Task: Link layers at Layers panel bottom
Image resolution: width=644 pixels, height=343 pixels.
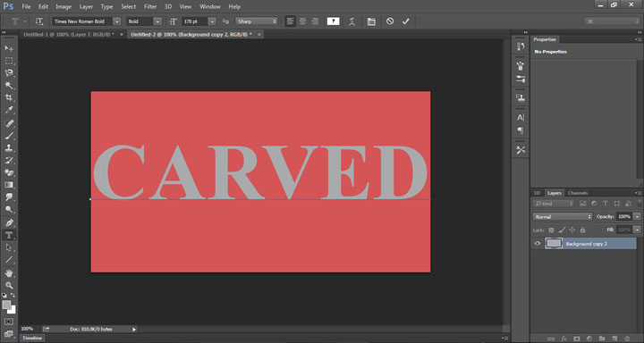Action: [551, 339]
